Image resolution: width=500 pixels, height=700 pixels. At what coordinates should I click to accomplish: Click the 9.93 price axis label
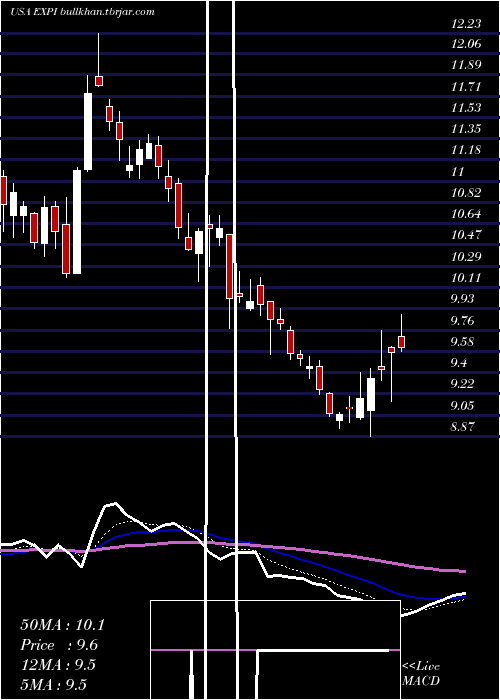[462, 299]
